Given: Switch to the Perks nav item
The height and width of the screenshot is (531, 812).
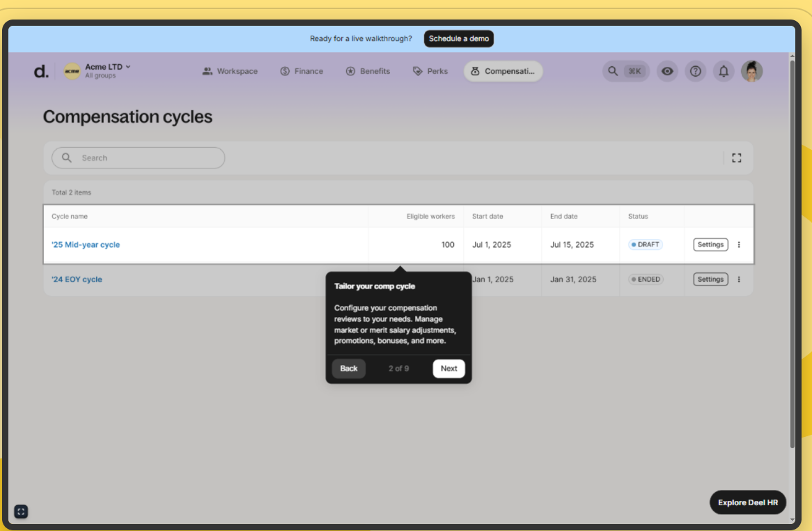Looking at the screenshot, I should 430,71.
